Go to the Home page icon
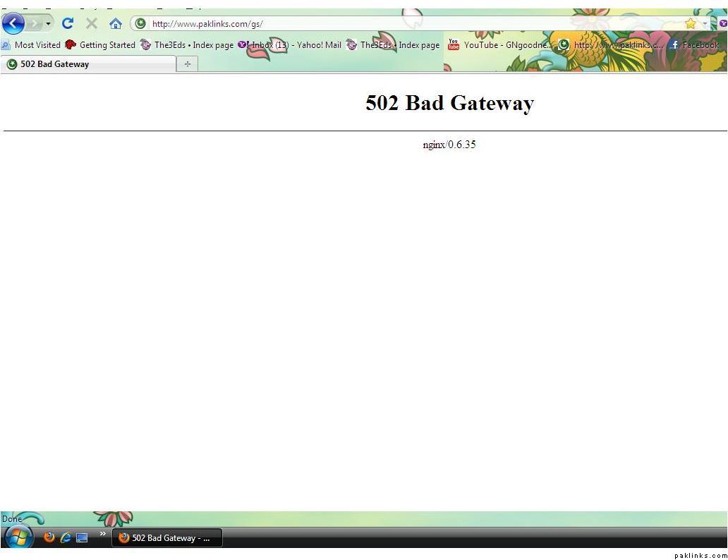This screenshot has width=728, height=560. (x=116, y=23)
